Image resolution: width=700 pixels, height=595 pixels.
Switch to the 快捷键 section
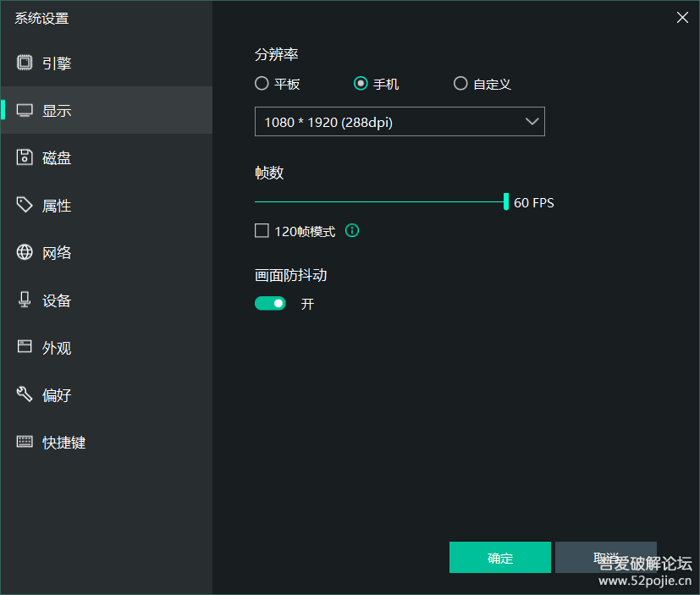(x=107, y=443)
